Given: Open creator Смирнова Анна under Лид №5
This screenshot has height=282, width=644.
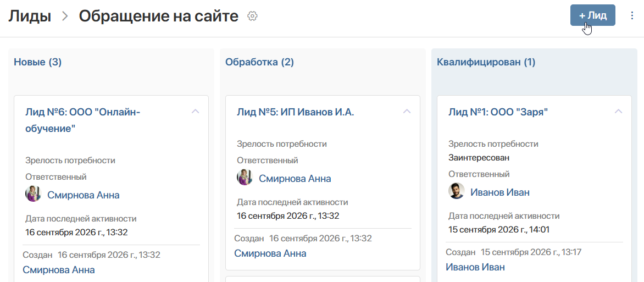Looking at the screenshot, I should click(270, 253).
